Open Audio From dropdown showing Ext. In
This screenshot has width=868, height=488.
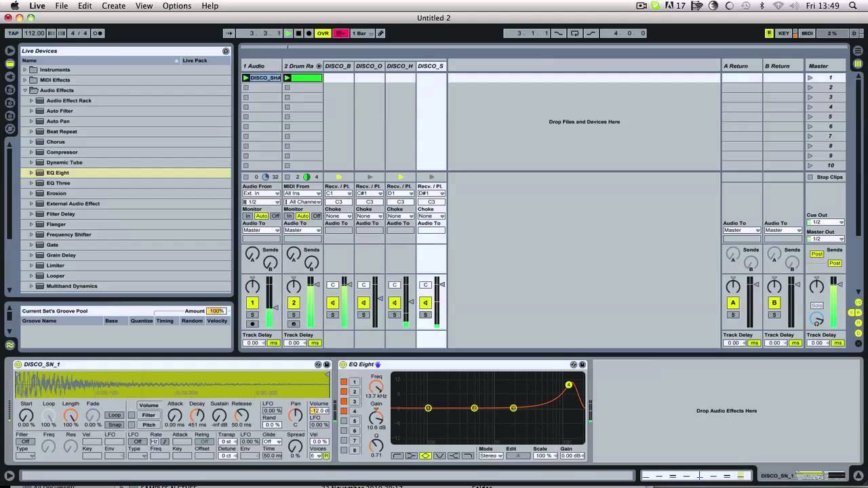point(261,194)
